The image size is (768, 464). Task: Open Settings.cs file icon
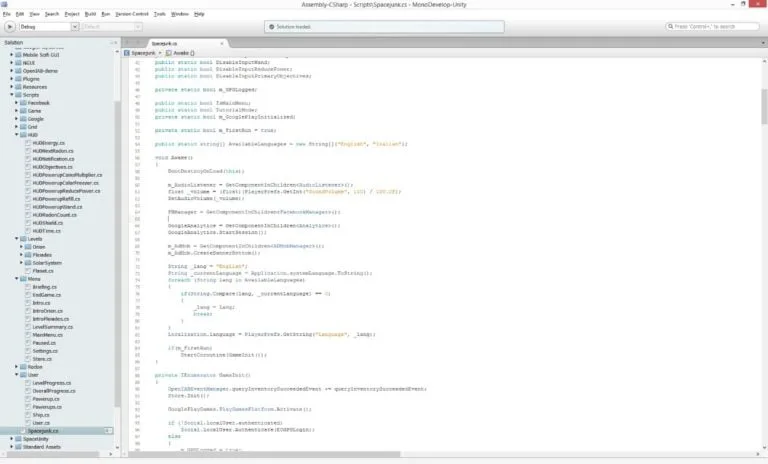pos(28,351)
